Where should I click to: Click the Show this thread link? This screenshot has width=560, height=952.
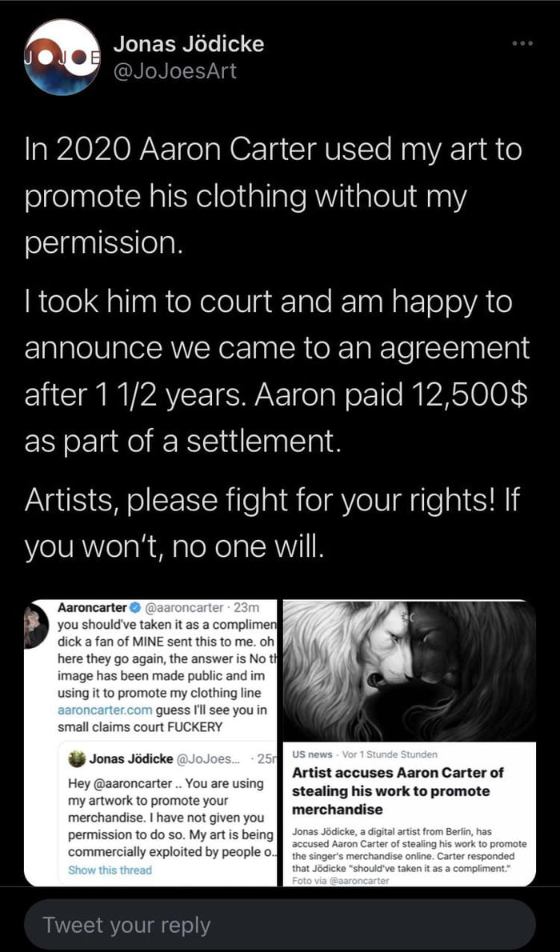[x=110, y=870]
